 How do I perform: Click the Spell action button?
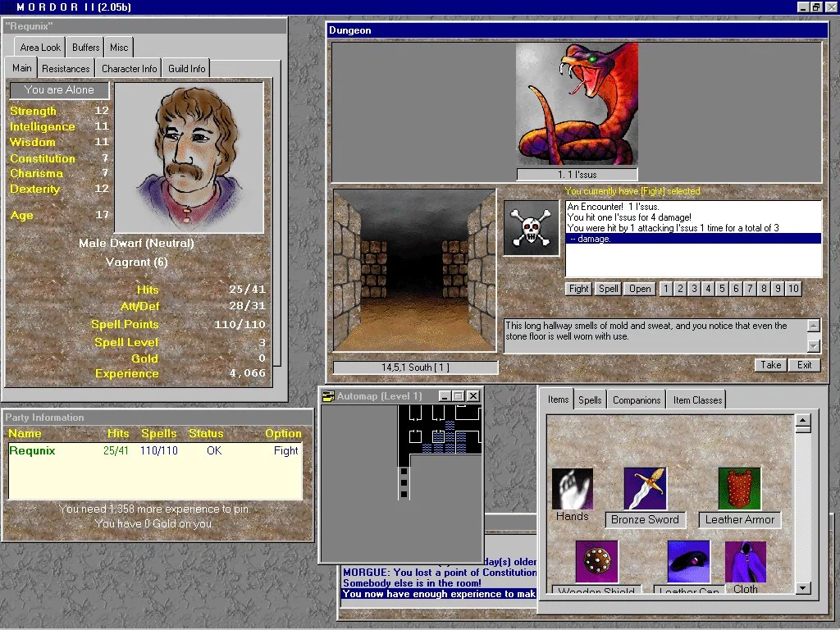click(x=609, y=289)
